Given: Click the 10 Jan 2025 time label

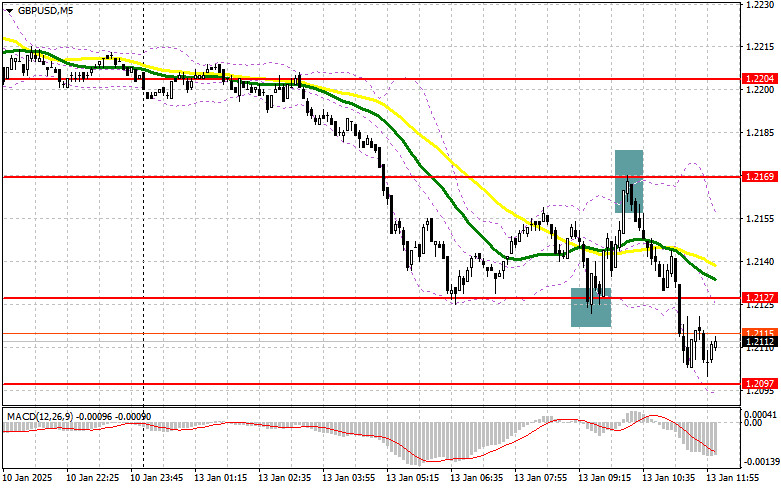Looking at the screenshot, I should (x=27, y=478).
